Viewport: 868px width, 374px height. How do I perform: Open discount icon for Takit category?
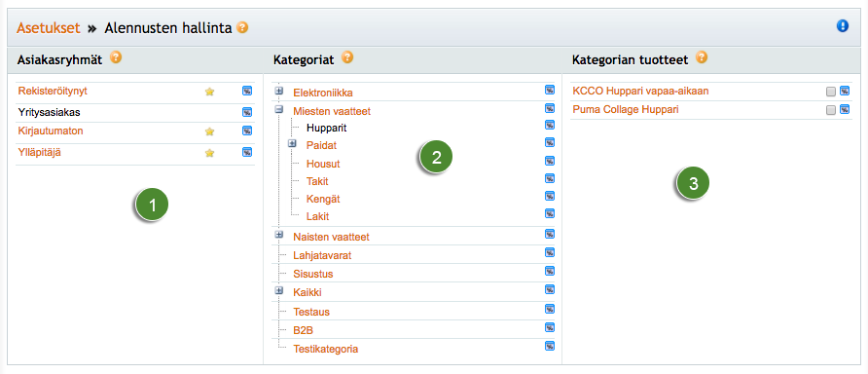550,178
